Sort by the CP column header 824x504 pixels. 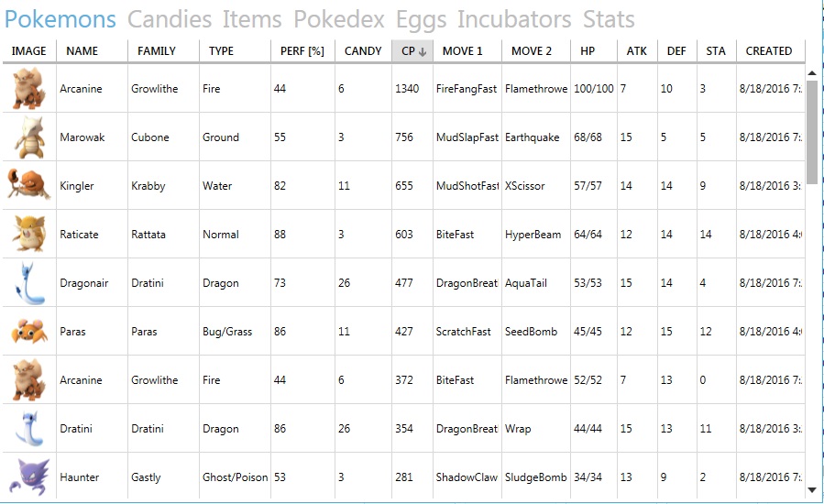pyautogui.click(x=412, y=51)
